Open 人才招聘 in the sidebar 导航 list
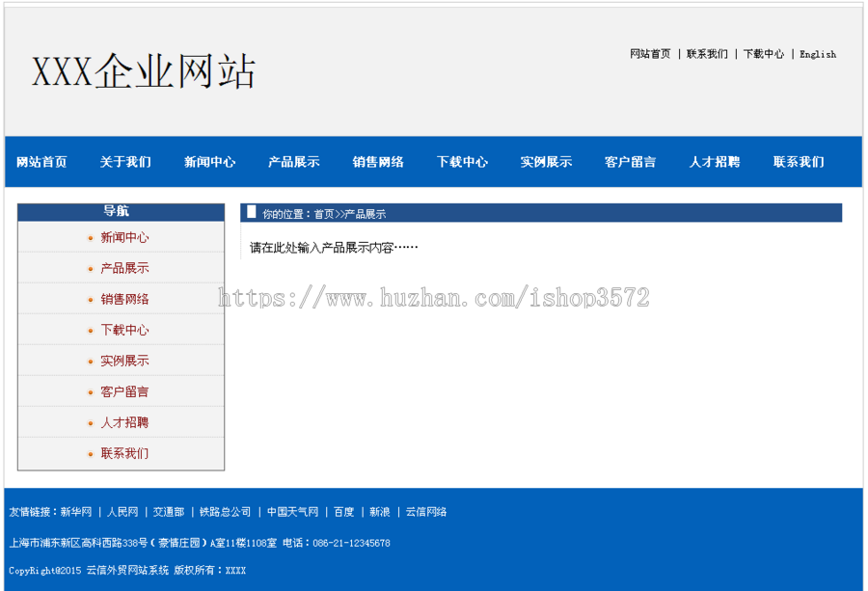This screenshot has width=868, height=591. click(124, 423)
